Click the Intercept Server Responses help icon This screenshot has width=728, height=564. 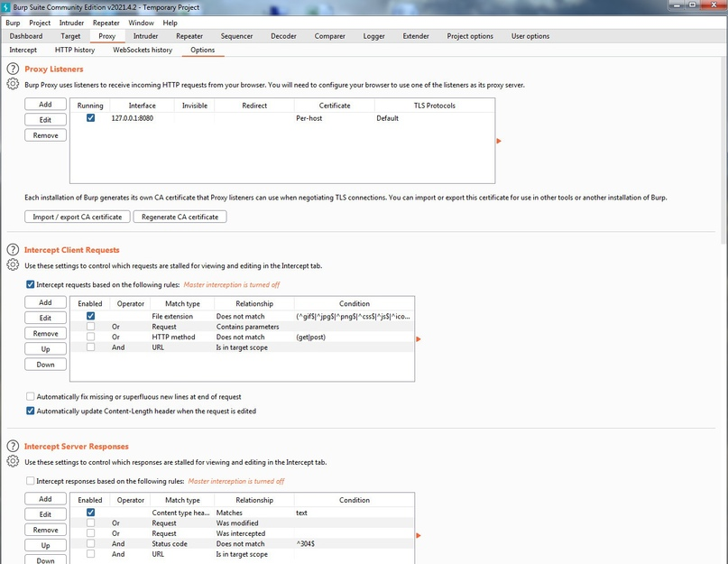click(13, 446)
